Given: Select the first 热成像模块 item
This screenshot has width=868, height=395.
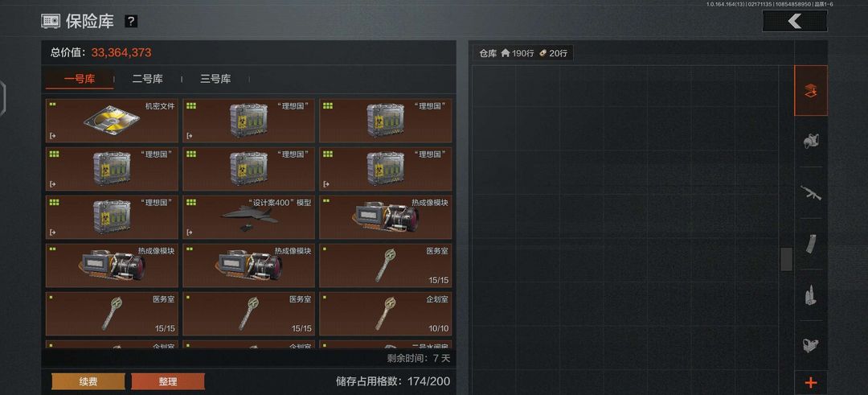Looking at the screenshot, I should [385, 217].
